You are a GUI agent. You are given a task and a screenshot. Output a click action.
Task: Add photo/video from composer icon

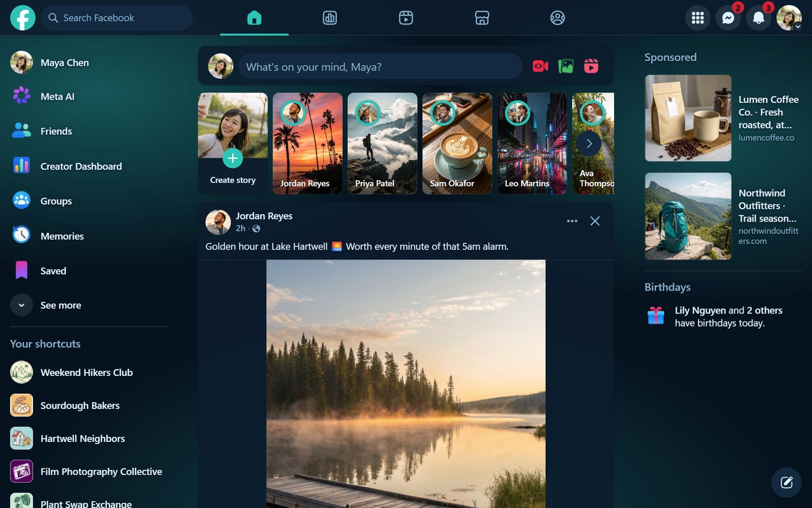click(x=565, y=66)
